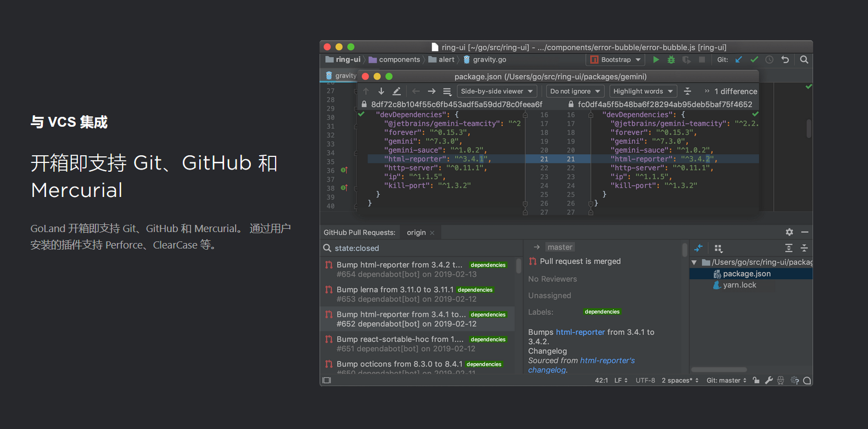
Task: Open the Do not ignore dropdown
Action: [x=575, y=91]
